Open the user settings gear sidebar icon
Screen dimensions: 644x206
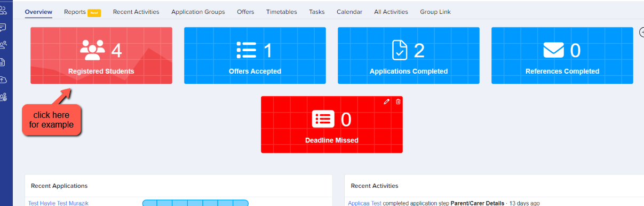tap(3, 97)
